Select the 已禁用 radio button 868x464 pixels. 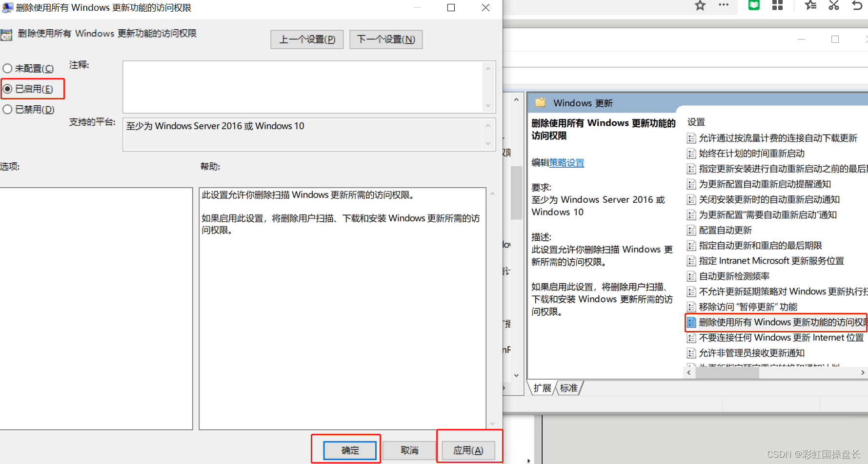click(7, 110)
